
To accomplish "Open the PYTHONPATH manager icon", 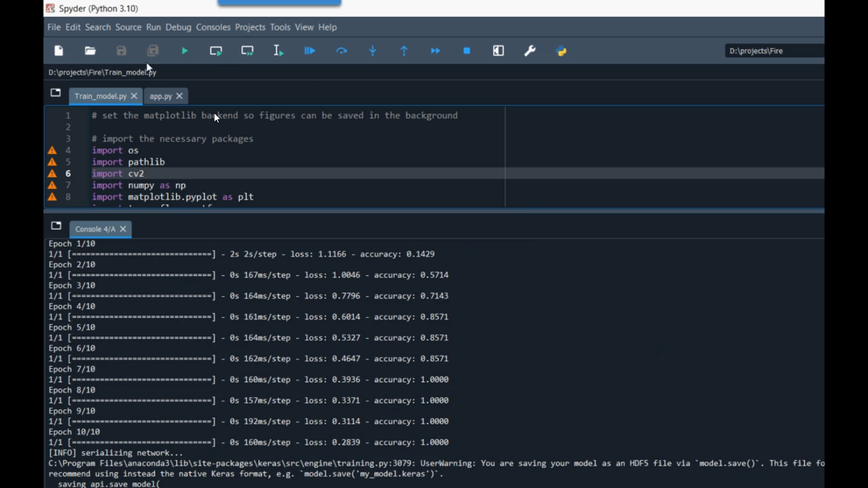I will coord(561,51).
